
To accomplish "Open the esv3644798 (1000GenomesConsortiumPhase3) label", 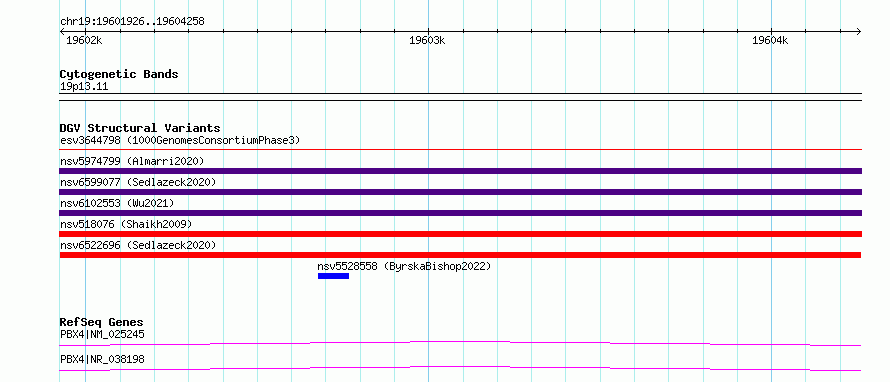I will [x=180, y=140].
